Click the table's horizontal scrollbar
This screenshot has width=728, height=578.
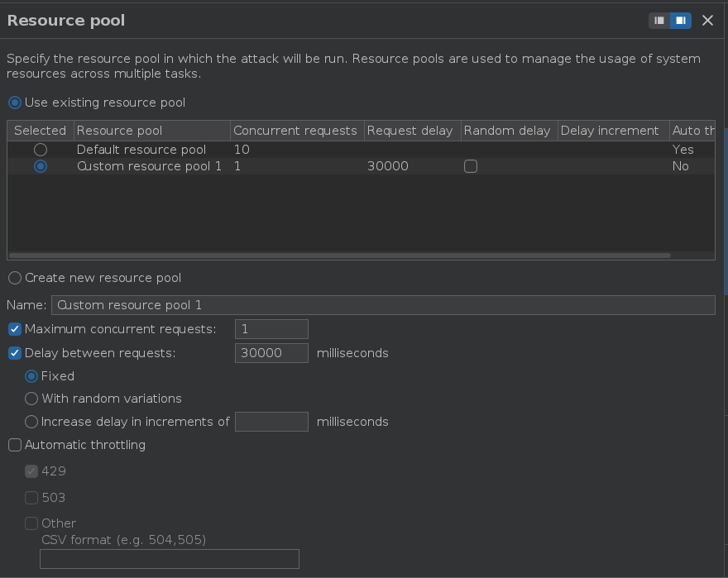point(339,256)
